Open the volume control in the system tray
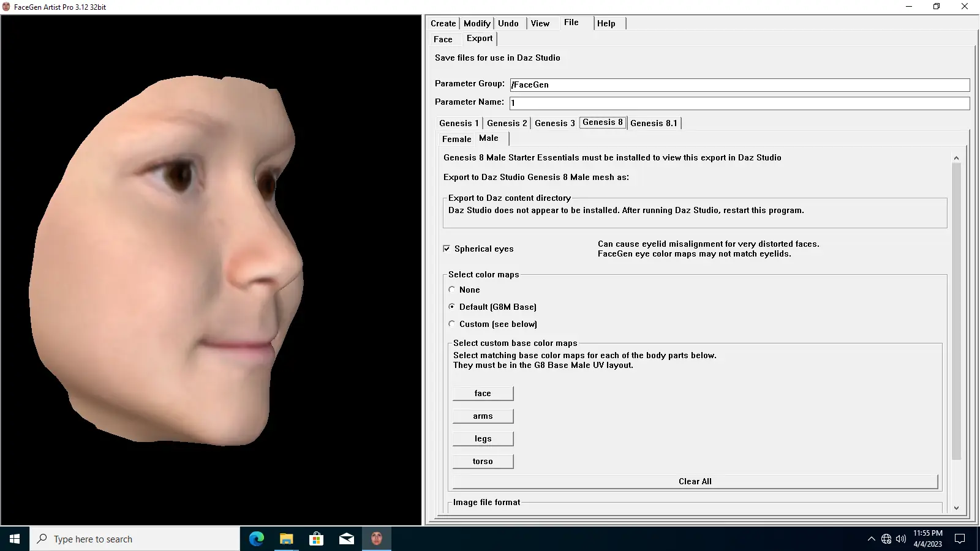980x551 pixels. click(900, 539)
